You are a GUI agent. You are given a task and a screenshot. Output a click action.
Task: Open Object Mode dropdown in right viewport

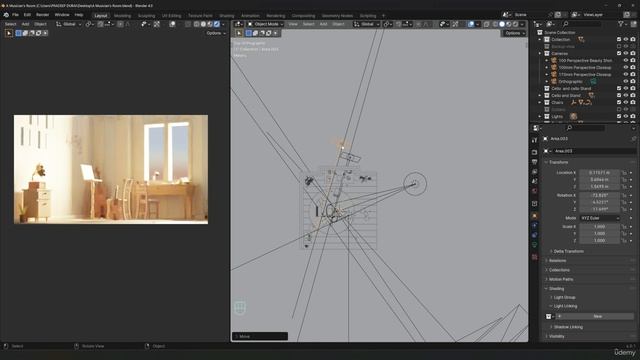coord(265,24)
